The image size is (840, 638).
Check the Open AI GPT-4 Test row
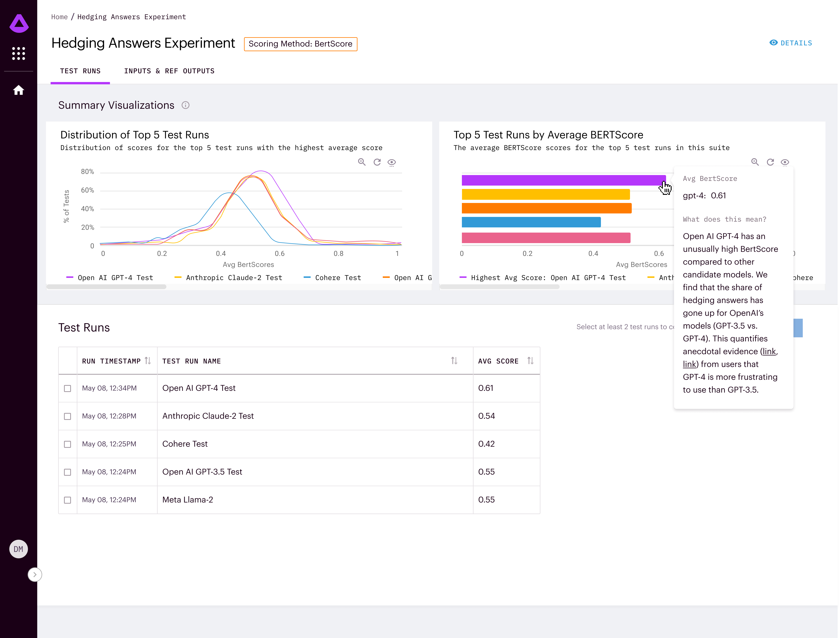point(68,388)
